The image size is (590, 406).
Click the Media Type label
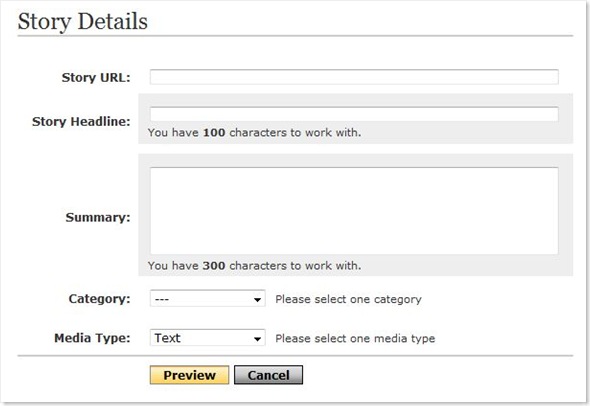click(x=92, y=338)
